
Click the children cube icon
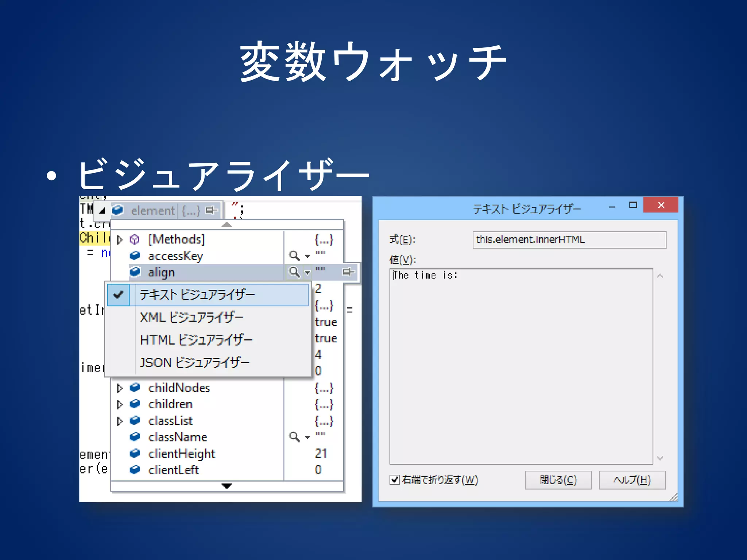(x=135, y=404)
